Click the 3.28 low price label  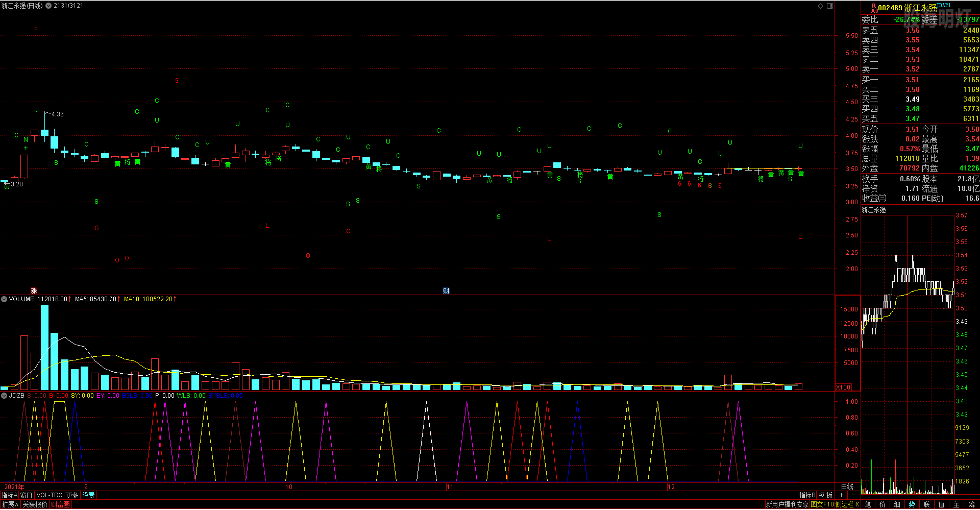click(x=17, y=184)
